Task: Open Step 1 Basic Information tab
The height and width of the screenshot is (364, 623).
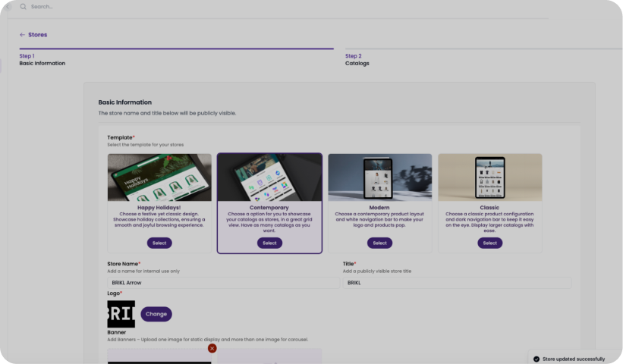Action: click(x=42, y=59)
